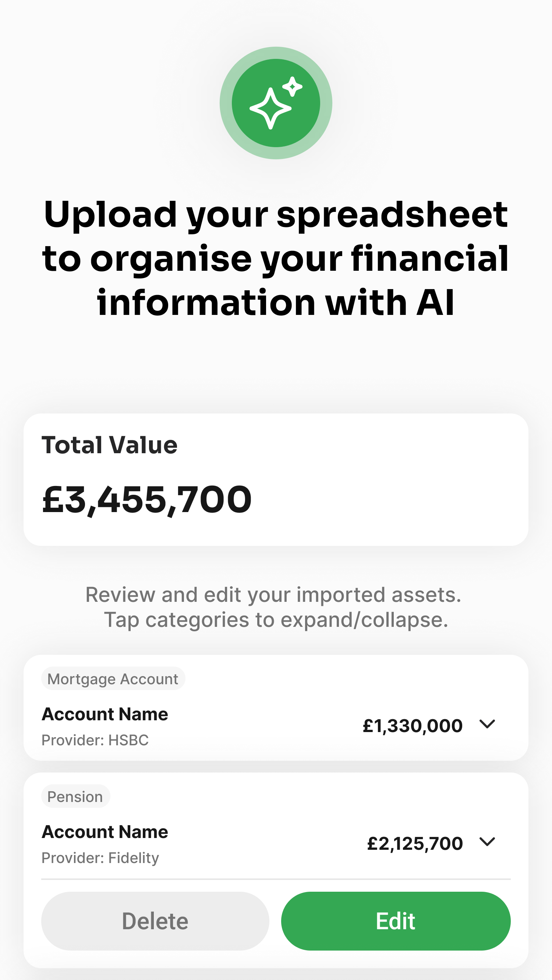This screenshot has height=980, width=552.
Task: Select the HSBC Account Name title
Action: 105,714
